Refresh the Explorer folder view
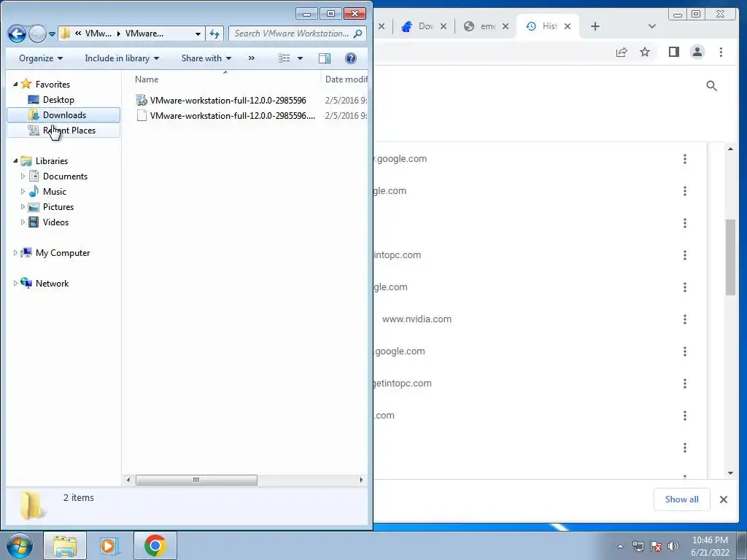Viewport: 747px width, 560px height. (x=214, y=34)
